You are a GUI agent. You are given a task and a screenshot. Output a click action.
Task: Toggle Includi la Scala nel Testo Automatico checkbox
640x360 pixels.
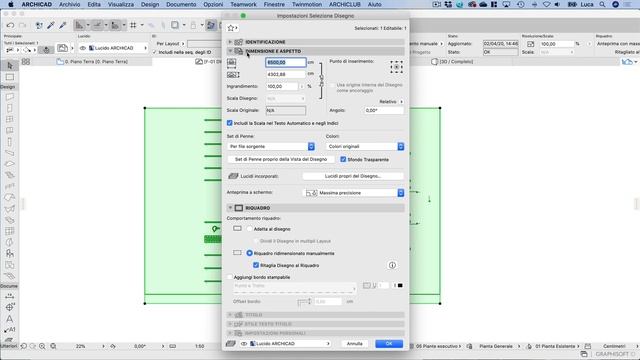tap(229, 123)
